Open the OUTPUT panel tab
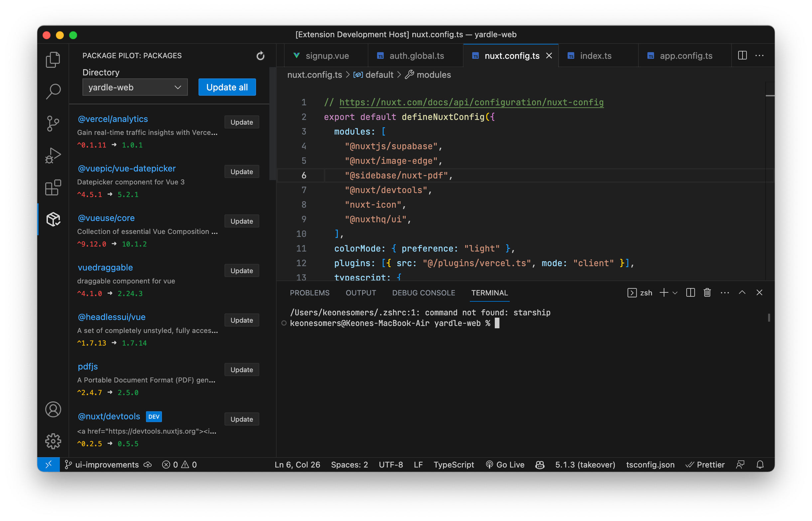Image resolution: width=812 pixels, height=521 pixels. 361,293
